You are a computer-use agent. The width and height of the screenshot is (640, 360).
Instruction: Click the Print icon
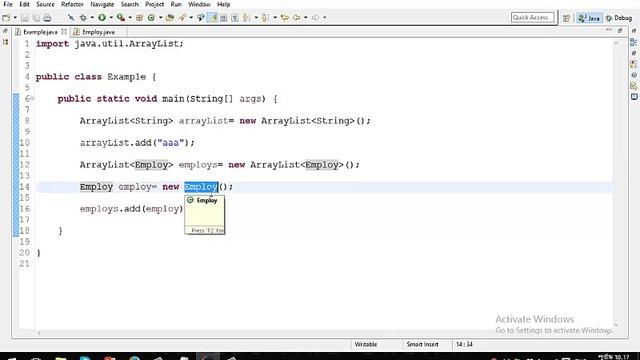(47, 18)
